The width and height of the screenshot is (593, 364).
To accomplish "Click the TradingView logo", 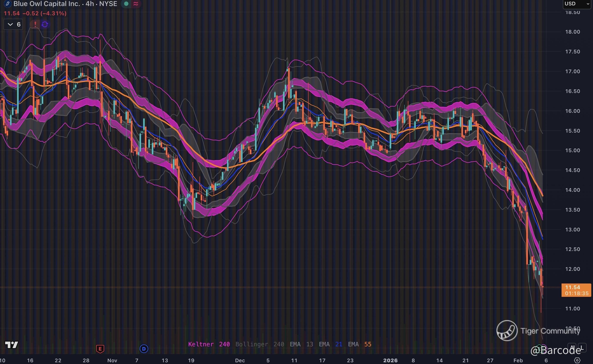I will pos(11,345).
